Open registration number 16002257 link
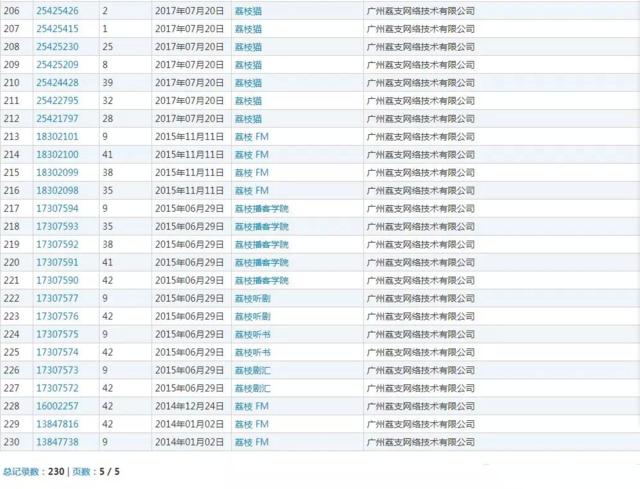The image size is (640, 489). [58, 406]
